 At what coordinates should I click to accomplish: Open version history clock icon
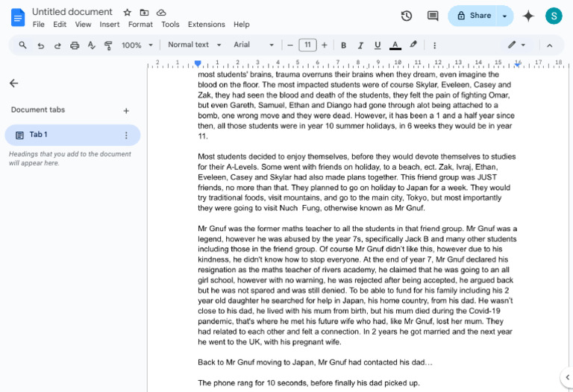(407, 16)
